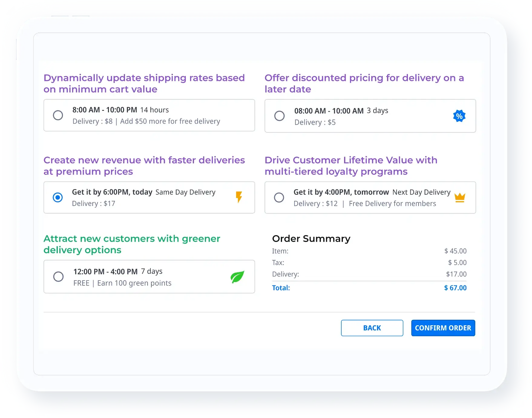Click the greener delivery options heading
This screenshot has width=532, height=418.
point(132,244)
